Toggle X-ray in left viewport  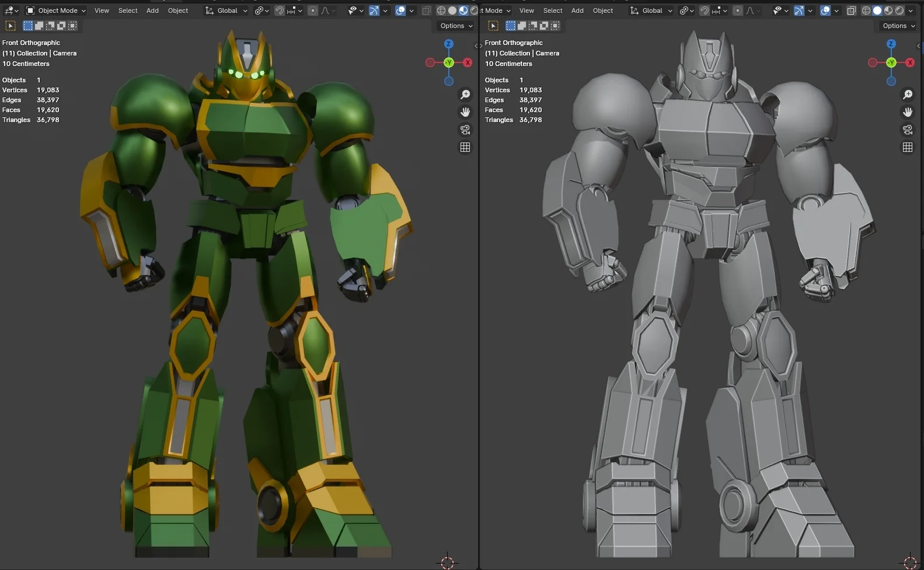pyautogui.click(x=427, y=11)
